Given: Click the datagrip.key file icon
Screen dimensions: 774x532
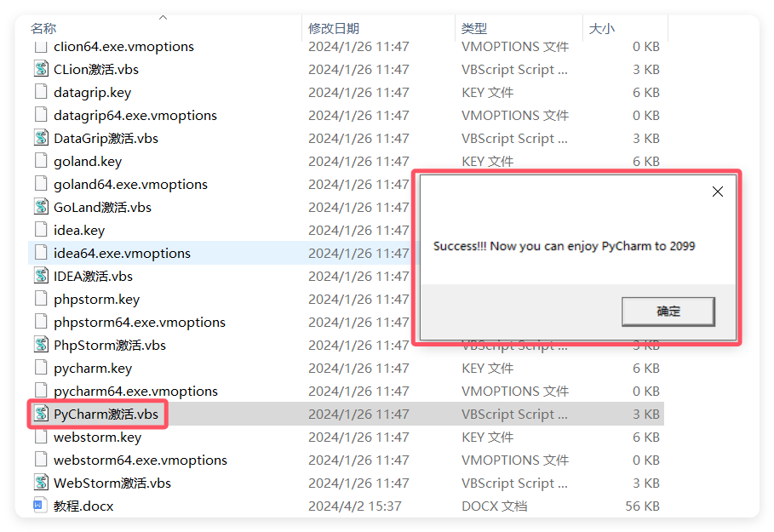Looking at the screenshot, I should click(41, 91).
